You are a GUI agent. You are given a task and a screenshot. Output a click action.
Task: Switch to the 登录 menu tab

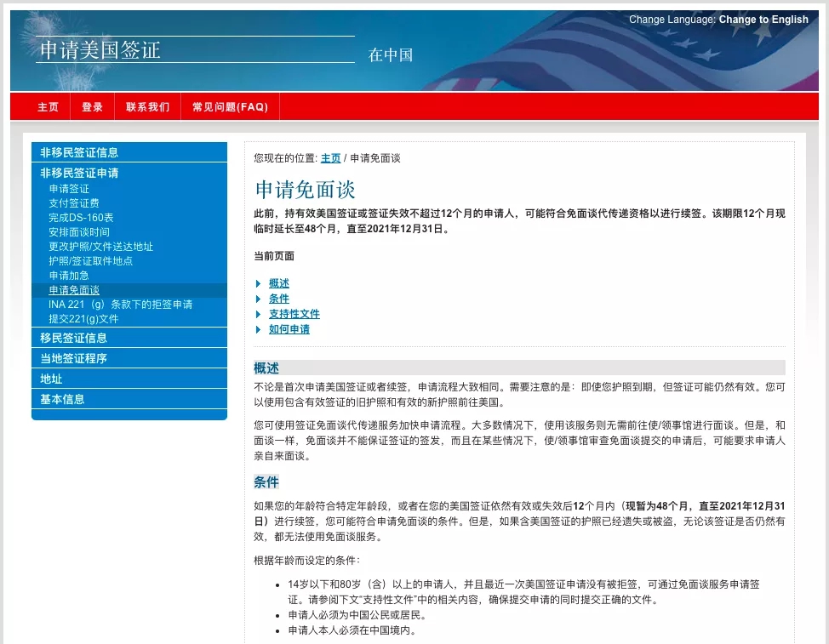pos(92,106)
